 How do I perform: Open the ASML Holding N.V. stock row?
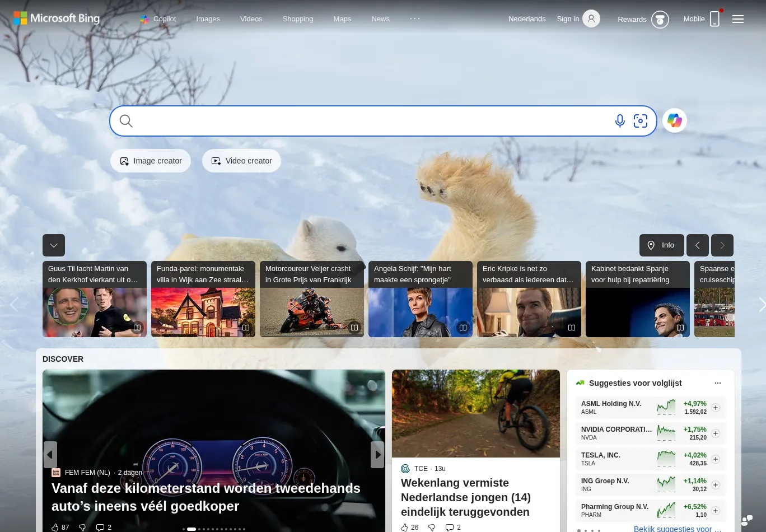[651, 407]
